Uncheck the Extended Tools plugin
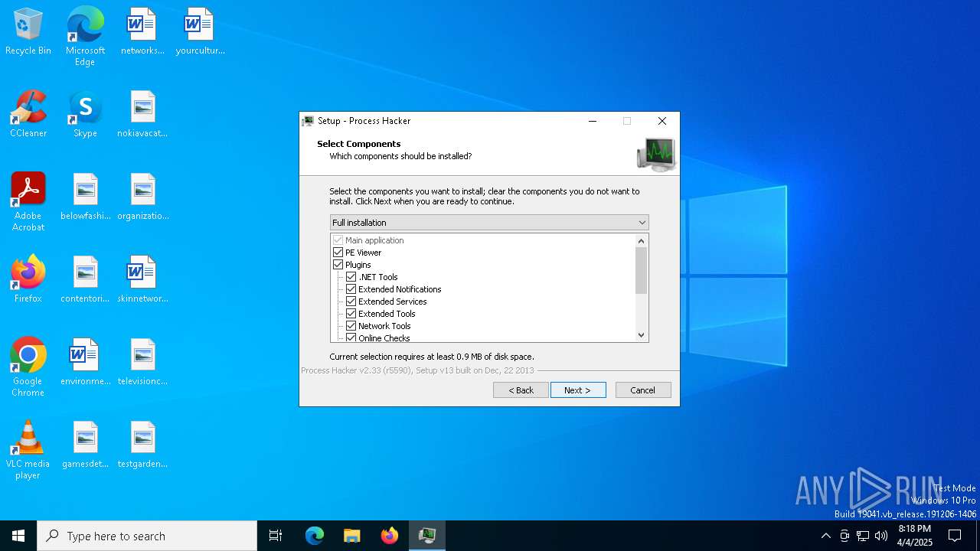 point(351,314)
